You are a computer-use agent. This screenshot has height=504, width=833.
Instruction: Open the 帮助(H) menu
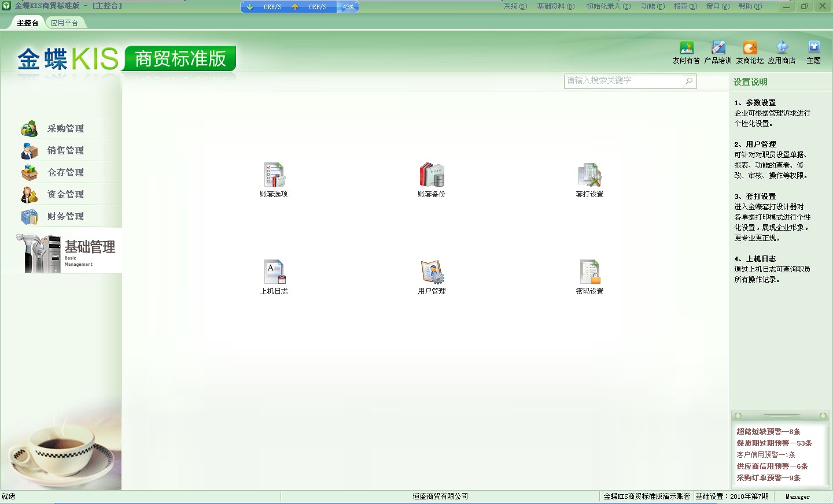pyautogui.click(x=750, y=6)
